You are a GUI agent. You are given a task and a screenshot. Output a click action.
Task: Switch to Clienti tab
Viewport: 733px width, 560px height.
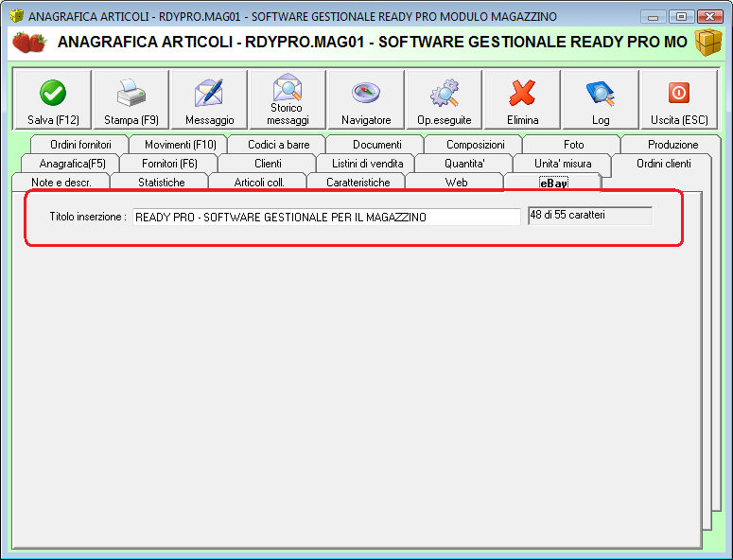tap(268, 164)
